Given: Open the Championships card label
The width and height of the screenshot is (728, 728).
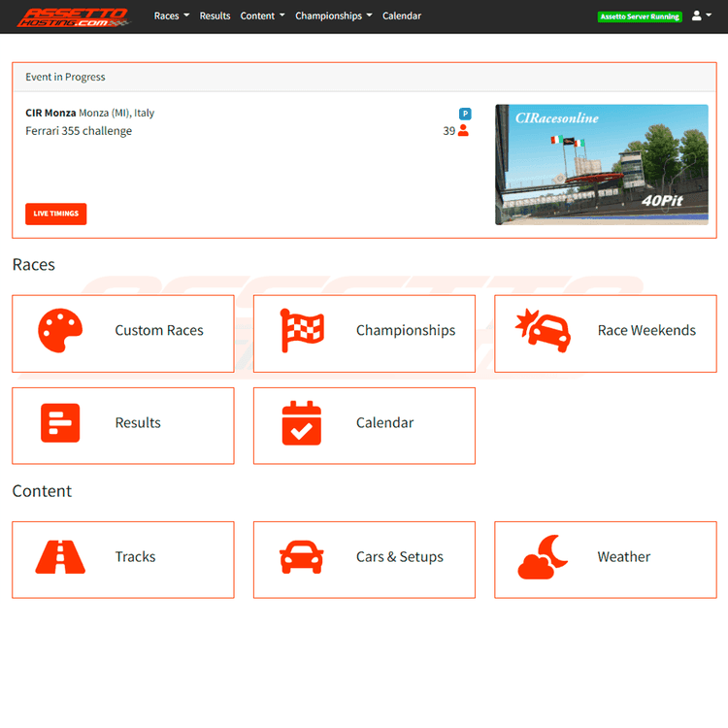Looking at the screenshot, I should tap(406, 330).
